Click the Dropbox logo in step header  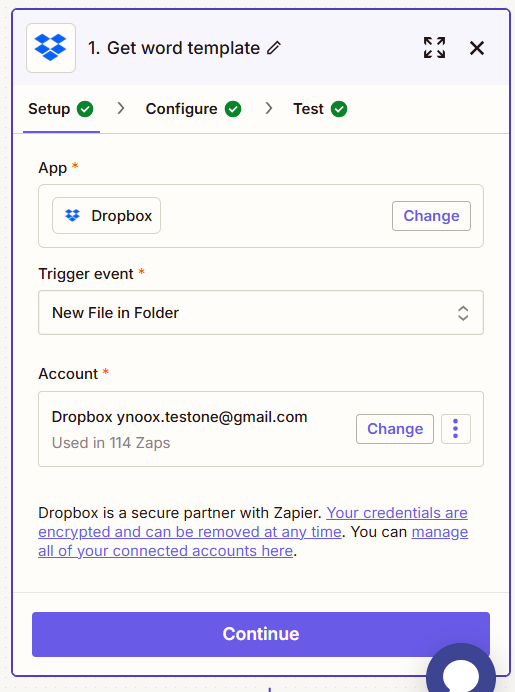[x=51, y=48]
